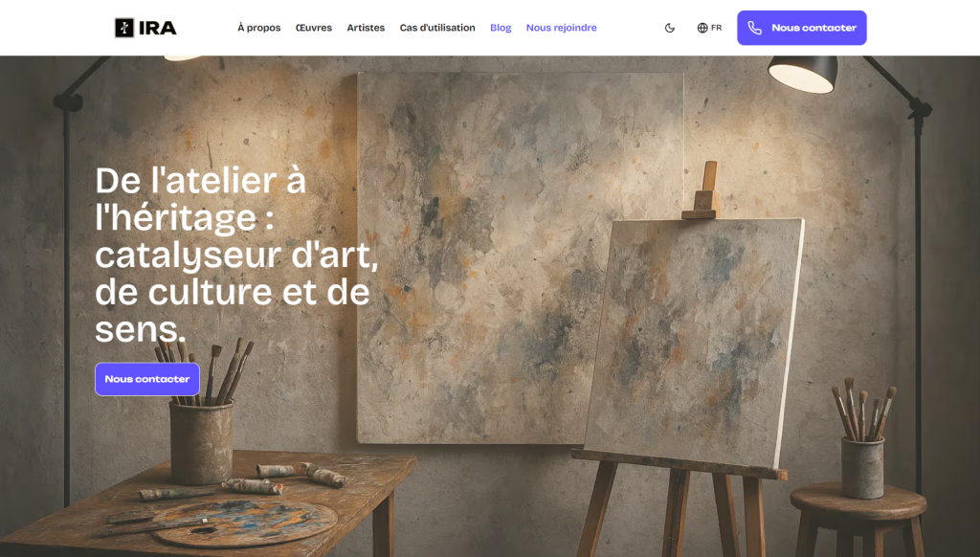Select Cas d'utilisation in navigation
Viewport: 980px width, 557px height.
(437, 28)
